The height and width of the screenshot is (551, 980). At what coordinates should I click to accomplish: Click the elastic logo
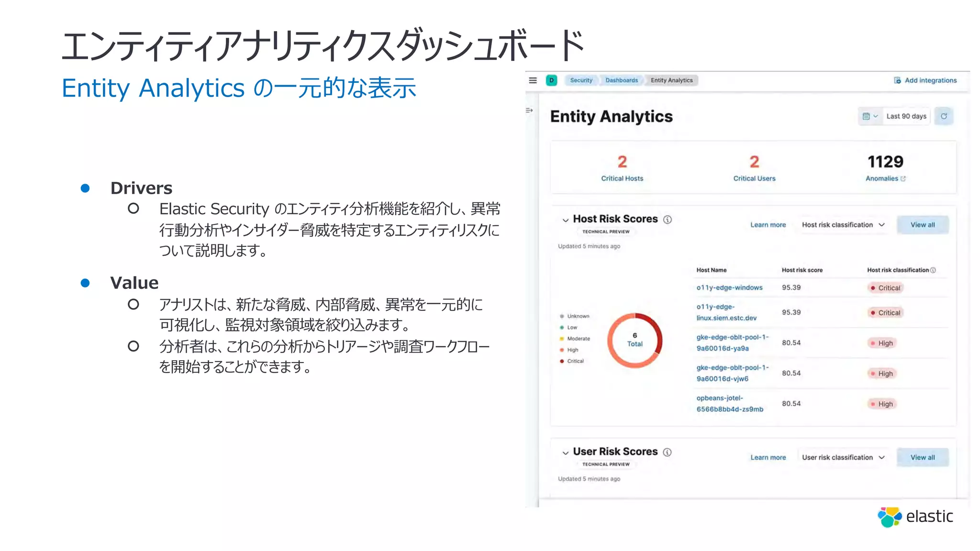tap(915, 517)
